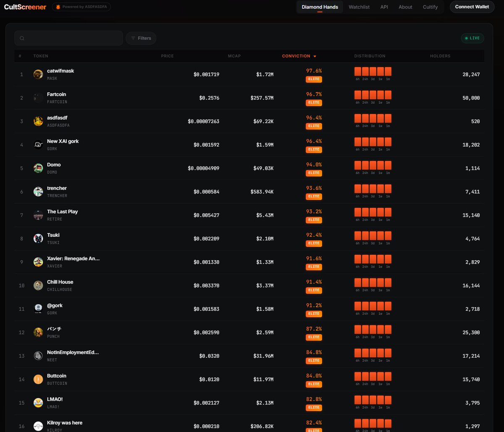
Task: Click the Domo token avatar icon
Action: click(x=38, y=168)
